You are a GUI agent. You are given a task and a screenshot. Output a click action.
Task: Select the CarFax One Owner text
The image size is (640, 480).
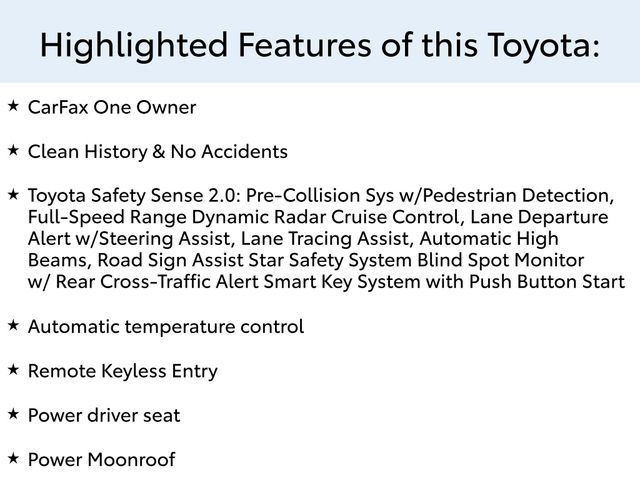(x=112, y=107)
